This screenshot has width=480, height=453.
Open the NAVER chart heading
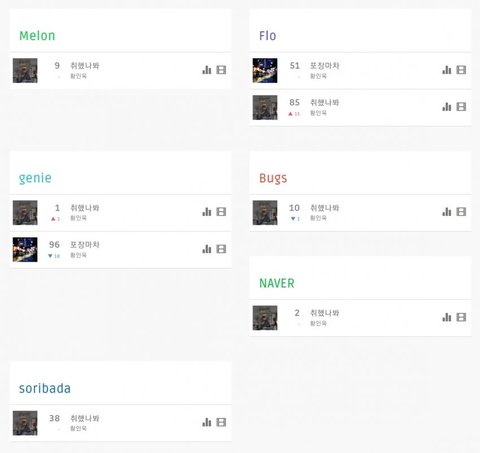(x=277, y=283)
